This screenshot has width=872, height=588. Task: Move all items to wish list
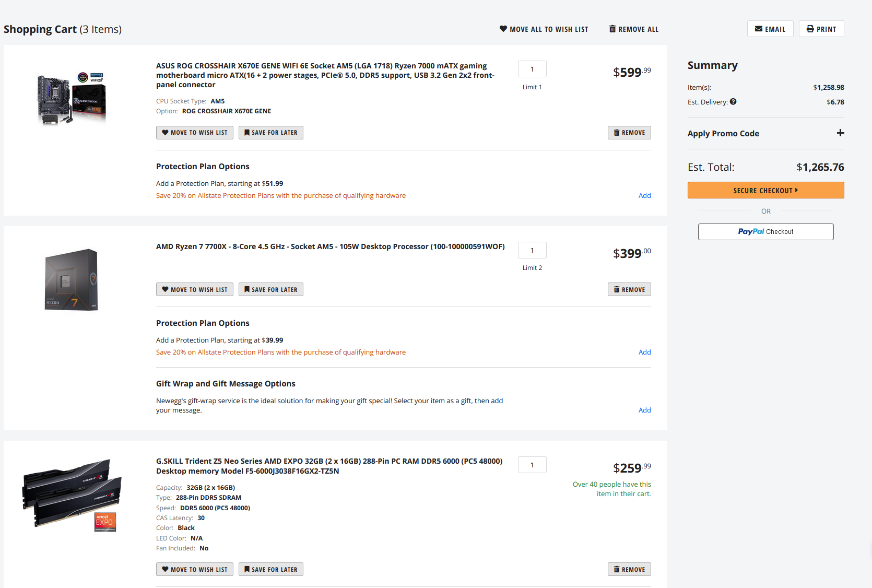(544, 29)
